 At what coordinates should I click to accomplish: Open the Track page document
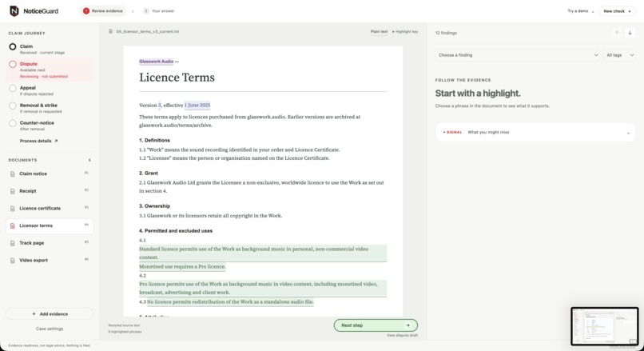pos(50,243)
